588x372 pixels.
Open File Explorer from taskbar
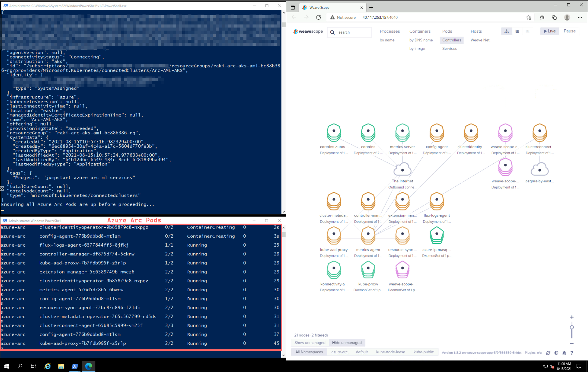(61, 366)
